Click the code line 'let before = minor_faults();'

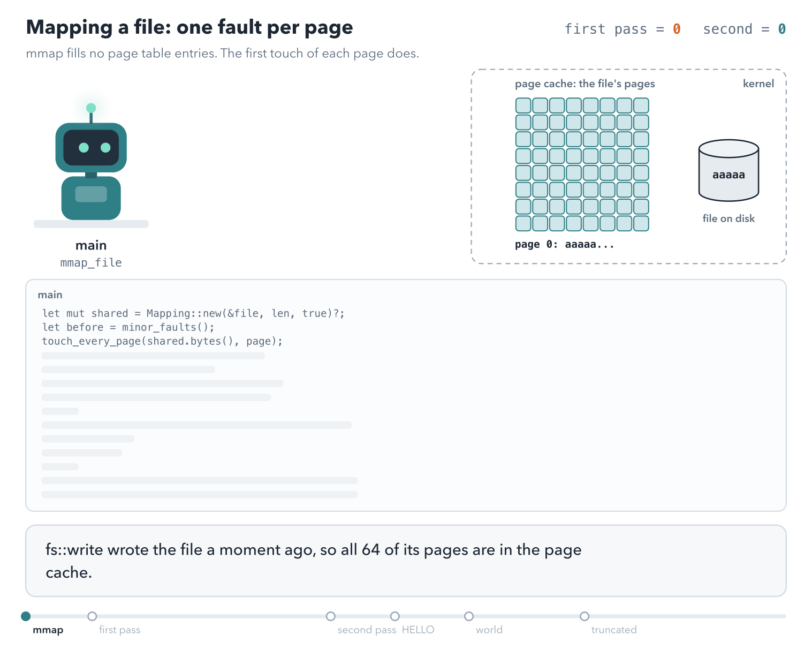128,327
